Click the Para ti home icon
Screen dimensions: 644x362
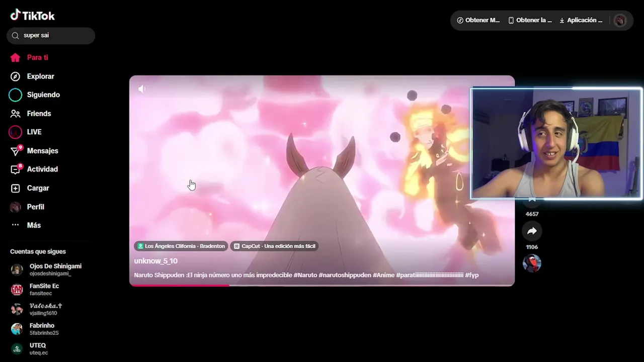pos(16,57)
